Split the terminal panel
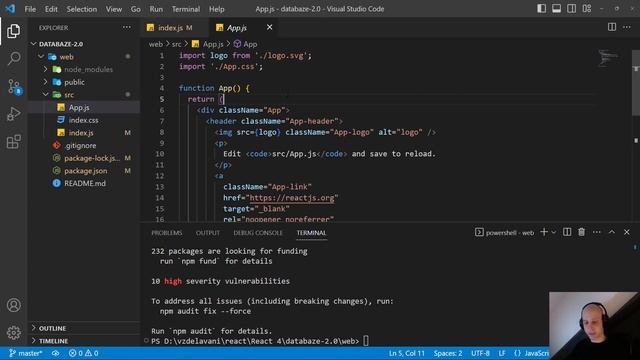Viewport: 640px width, 360px height. [567, 232]
